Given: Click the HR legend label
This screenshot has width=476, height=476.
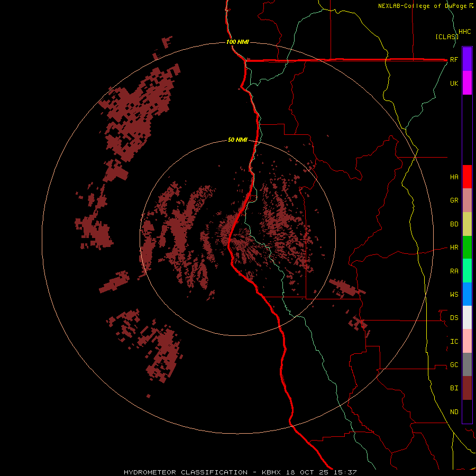Looking at the screenshot, I should tap(454, 248).
